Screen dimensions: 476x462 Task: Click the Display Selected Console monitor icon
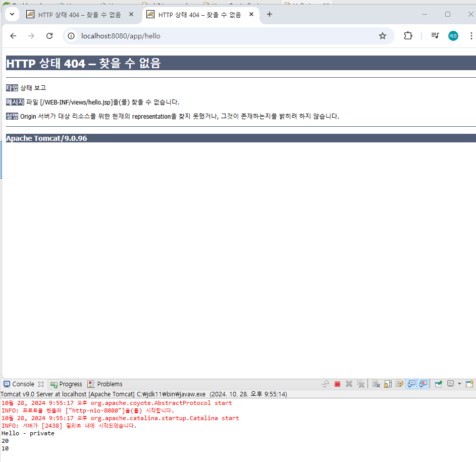[x=450, y=384]
